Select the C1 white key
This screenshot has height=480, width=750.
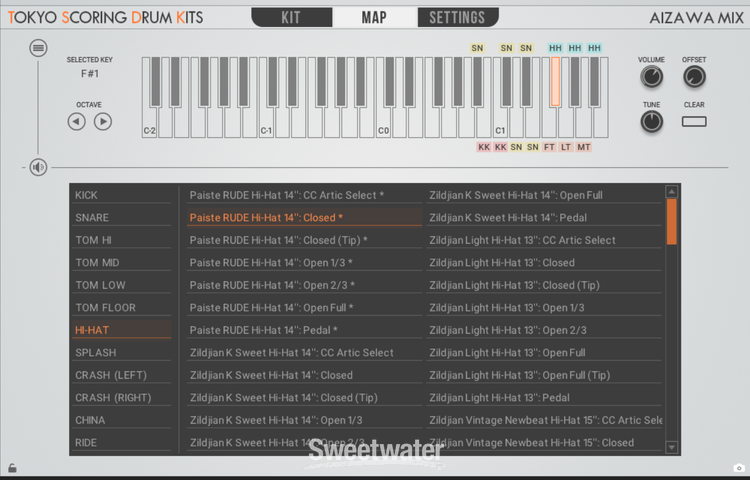click(x=501, y=124)
